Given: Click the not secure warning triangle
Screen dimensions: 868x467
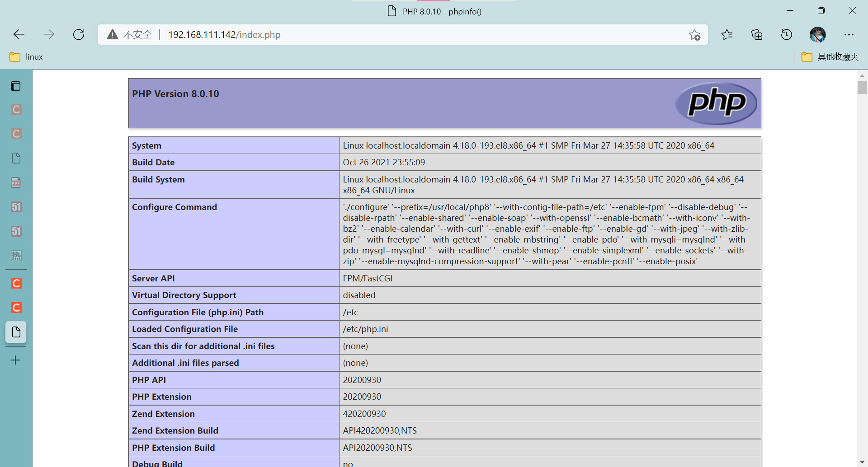Looking at the screenshot, I should click(113, 34).
